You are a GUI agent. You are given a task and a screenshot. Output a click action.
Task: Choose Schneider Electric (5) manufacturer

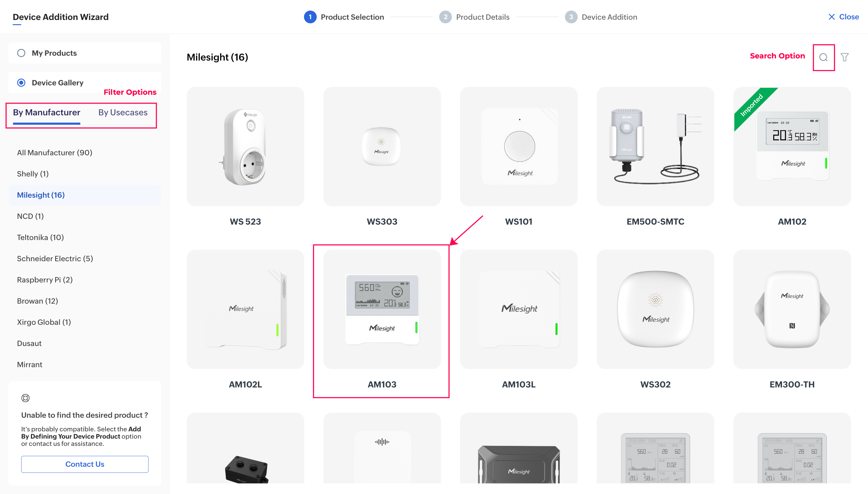click(x=55, y=259)
